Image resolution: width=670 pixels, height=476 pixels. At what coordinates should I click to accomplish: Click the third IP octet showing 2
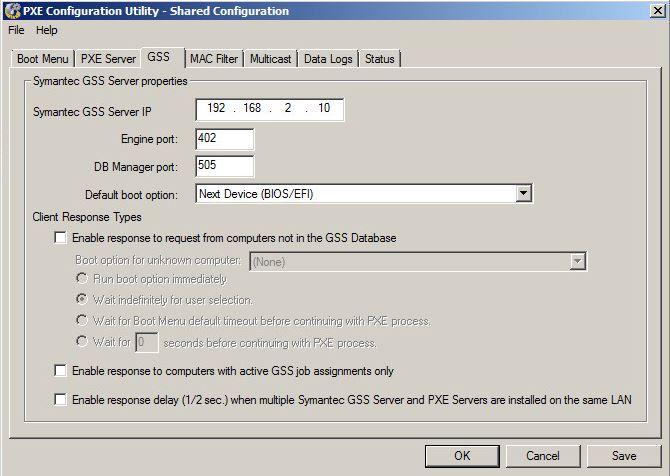(288, 108)
